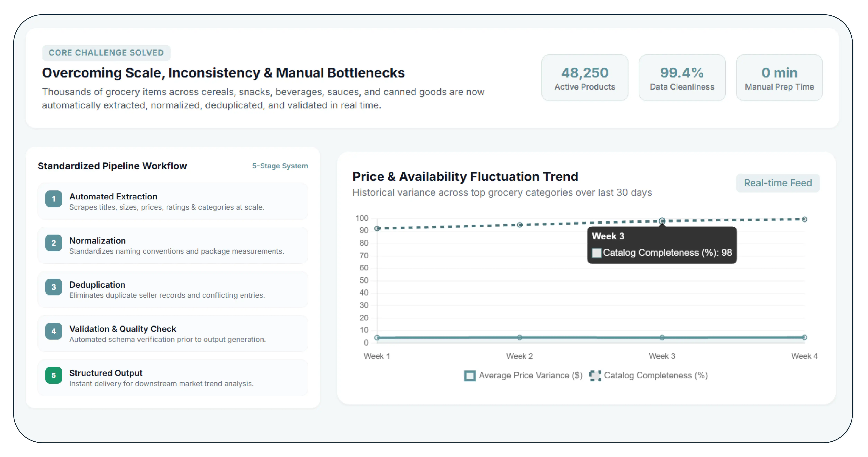Click the Week 3 tooltip title
The image size is (868, 457).
608,236
